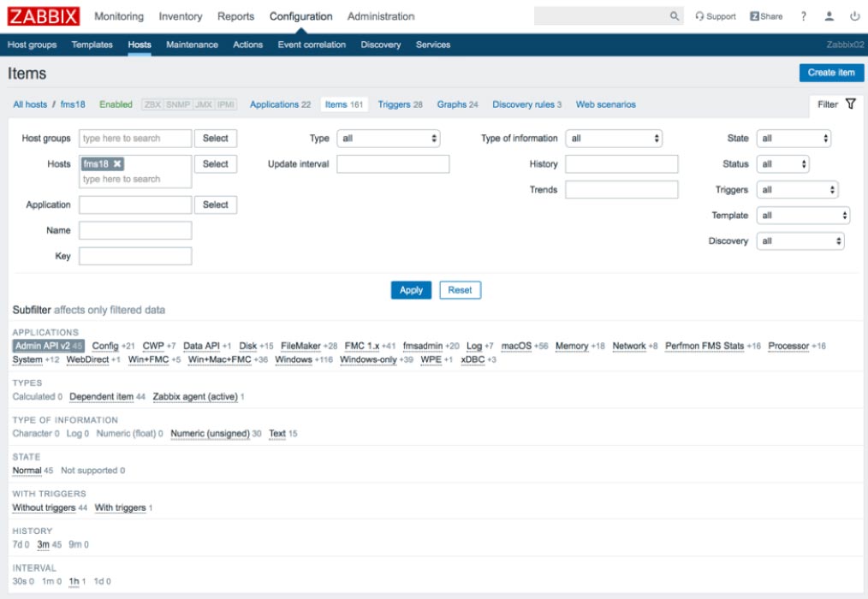Screen dimensions: 868x599
Task: Open the Configuration menu
Action: pos(301,16)
